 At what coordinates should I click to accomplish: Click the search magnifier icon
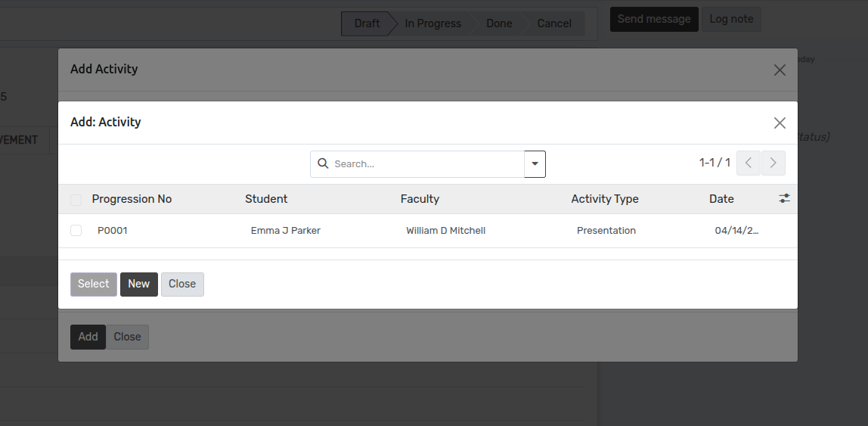pyautogui.click(x=323, y=163)
